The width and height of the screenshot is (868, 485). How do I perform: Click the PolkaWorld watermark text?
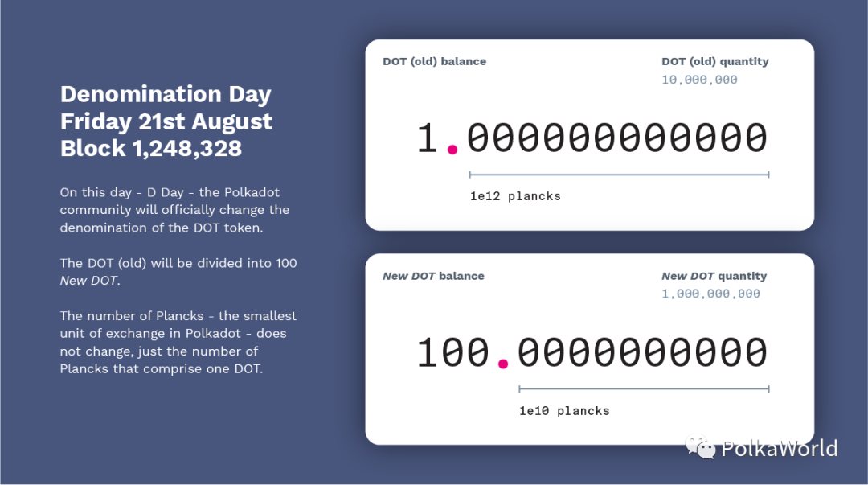coord(779,448)
